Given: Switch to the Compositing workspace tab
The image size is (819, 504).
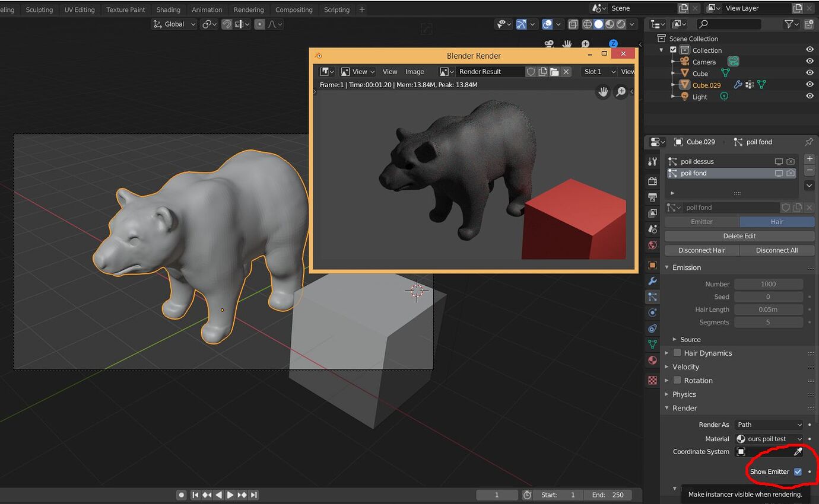Looking at the screenshot, I should [294, 9].
